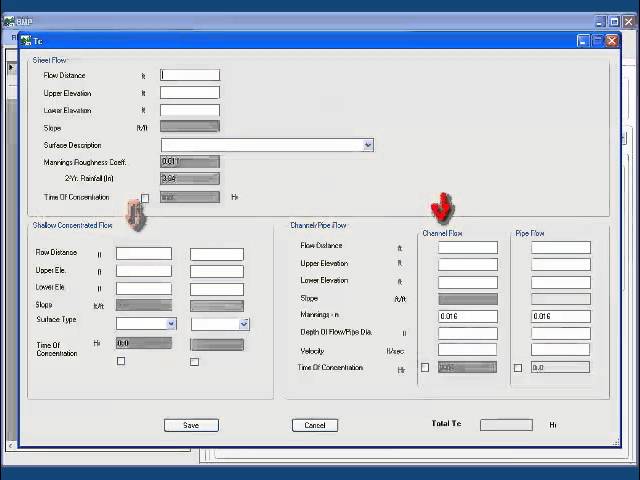Viewport: 640px width, 480px height.
Task: Toggle Channel Flow Time Of Concentration checkbox
Action: coord(425,367)
